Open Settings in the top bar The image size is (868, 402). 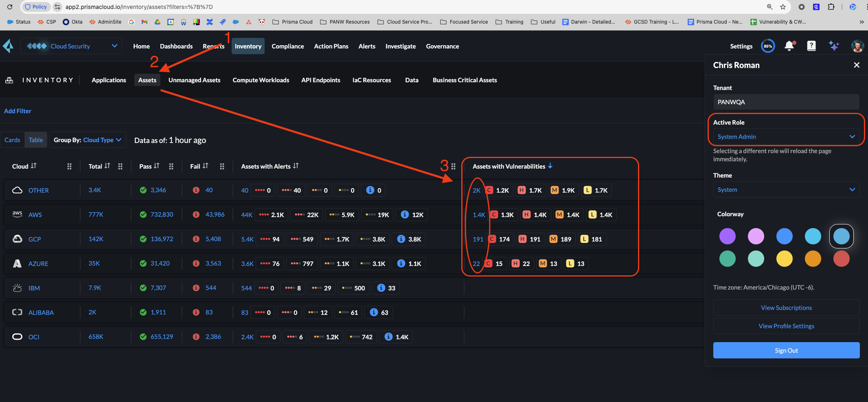(x=741, y=46)
